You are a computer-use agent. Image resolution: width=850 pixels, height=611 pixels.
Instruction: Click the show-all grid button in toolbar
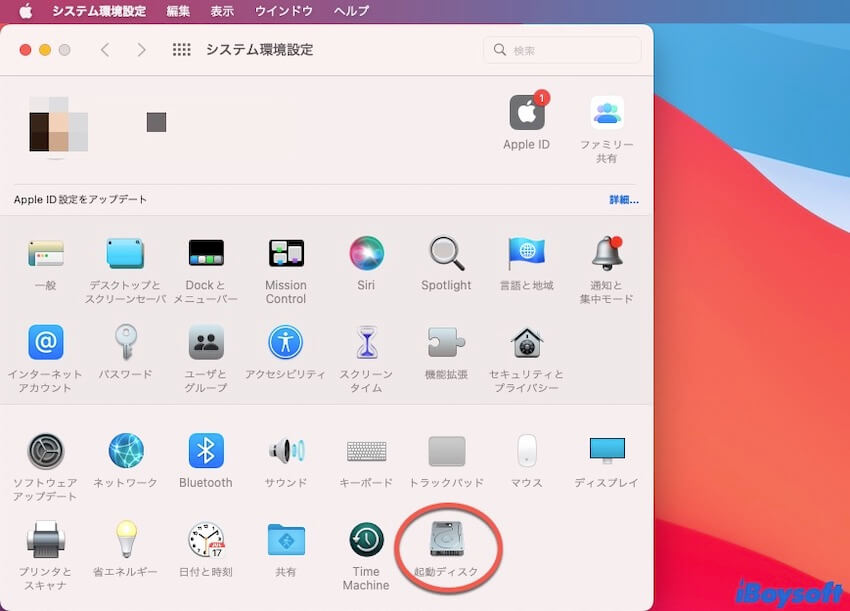point(181,50)
